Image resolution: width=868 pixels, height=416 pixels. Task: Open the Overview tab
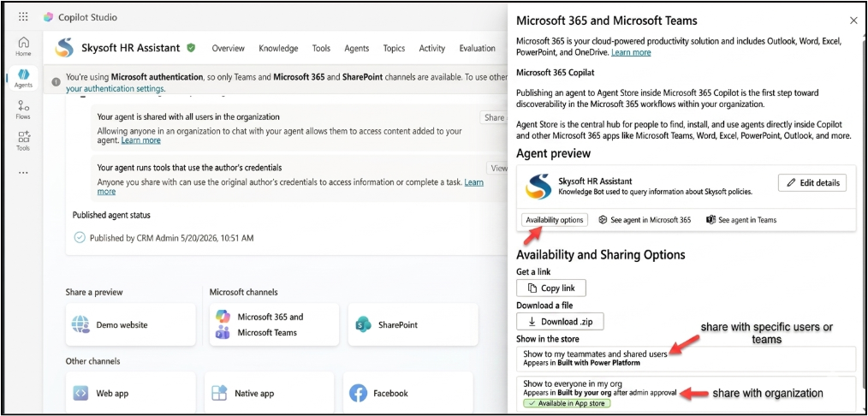[228, 48]
